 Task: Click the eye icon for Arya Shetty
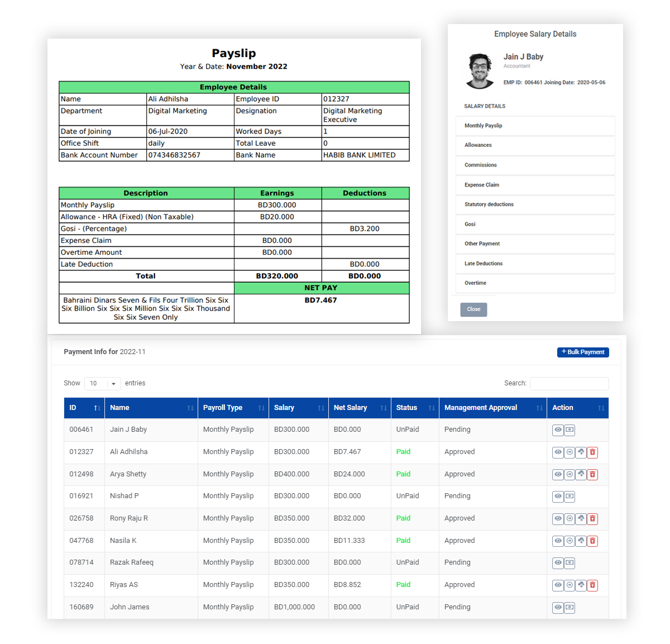[x=558, y=474]
